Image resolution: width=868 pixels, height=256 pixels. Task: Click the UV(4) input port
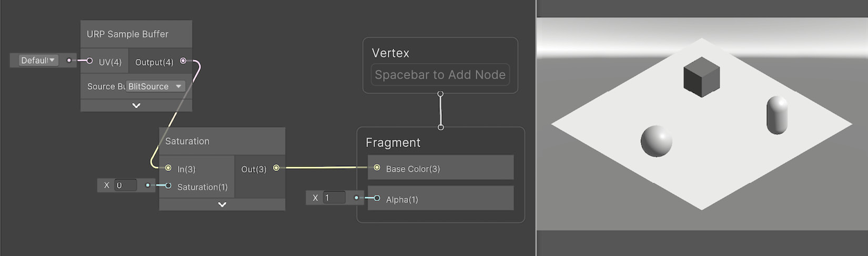click(x=90, y=61)
